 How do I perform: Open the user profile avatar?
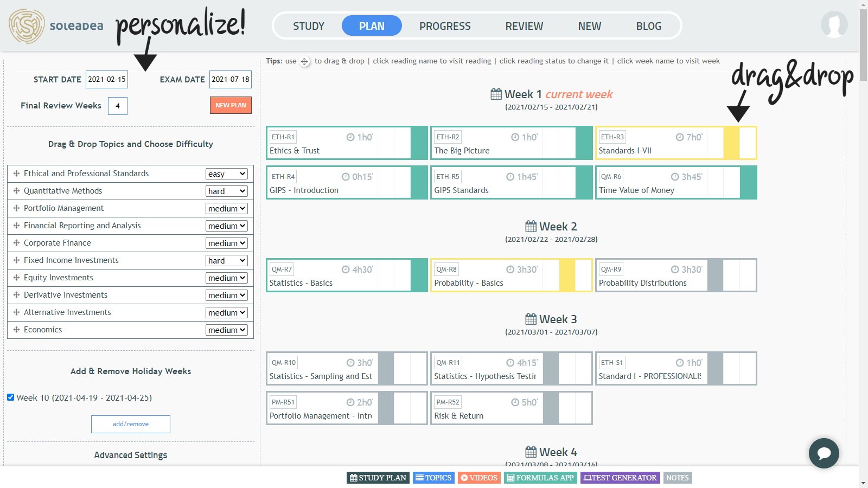834,25
